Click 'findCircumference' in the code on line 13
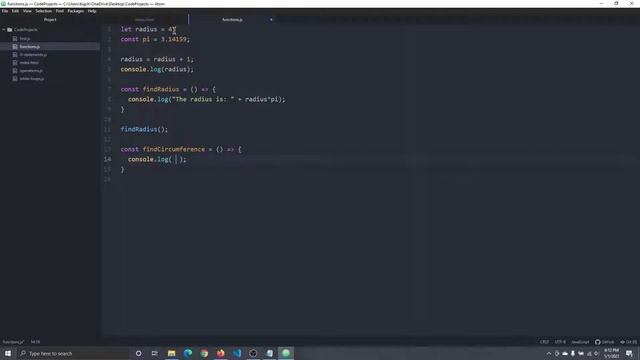 tap(174, 149)
